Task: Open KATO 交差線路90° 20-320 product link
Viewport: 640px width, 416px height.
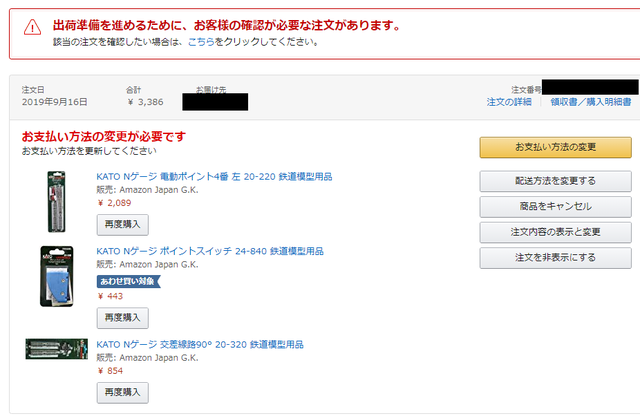Action: pyautogui.click(x=200, y=345)
